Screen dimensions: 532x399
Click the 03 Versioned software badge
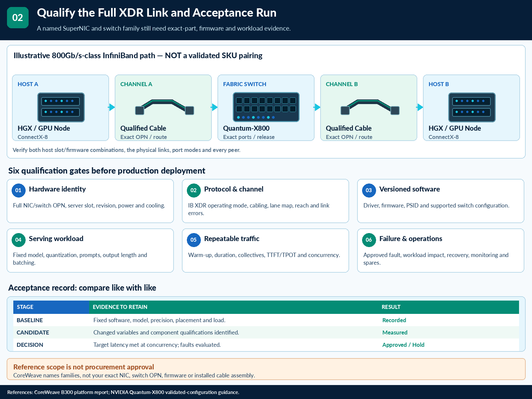[x=369, y=190]
